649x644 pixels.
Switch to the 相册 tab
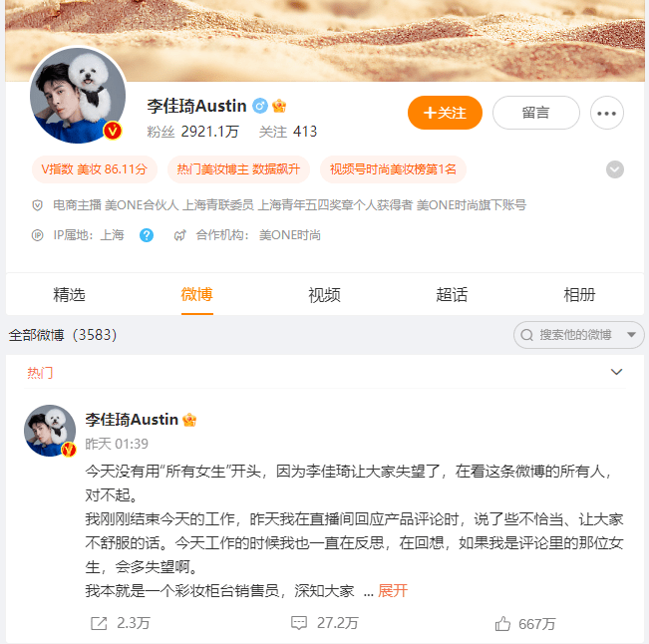[579, 295]
